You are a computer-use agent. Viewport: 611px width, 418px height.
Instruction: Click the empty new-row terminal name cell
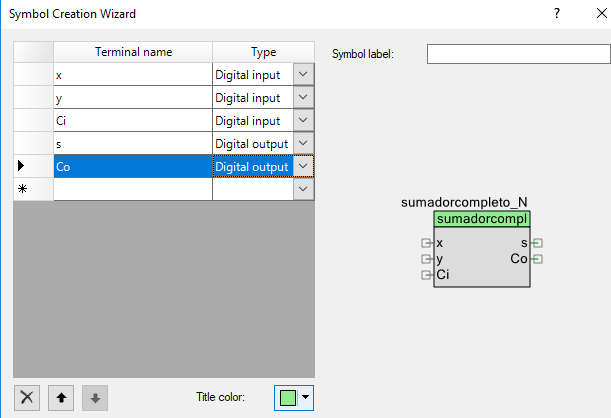133,188
